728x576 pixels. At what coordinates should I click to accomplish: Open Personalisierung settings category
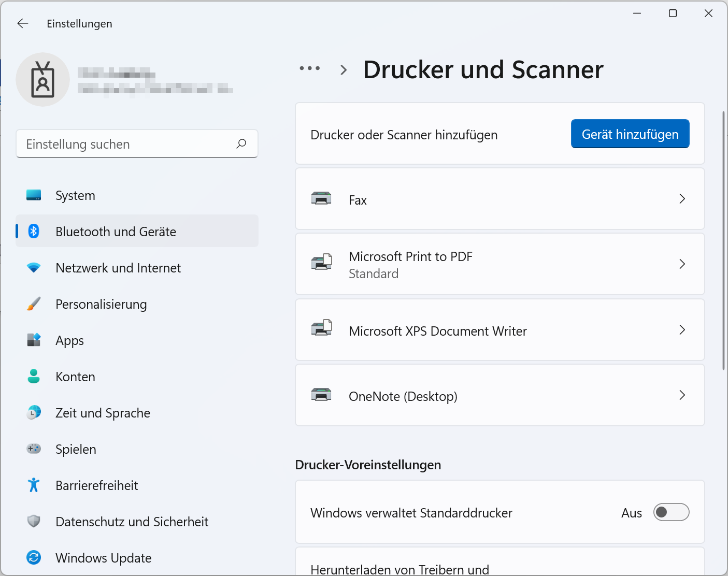(x=101, y=304)
